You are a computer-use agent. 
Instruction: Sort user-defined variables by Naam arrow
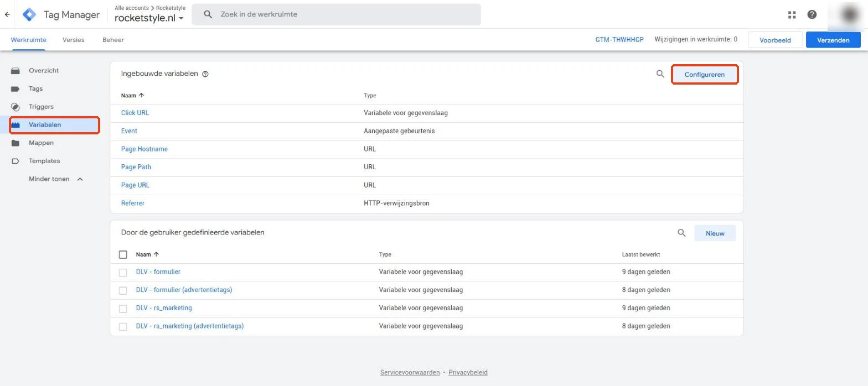[156, 254]
